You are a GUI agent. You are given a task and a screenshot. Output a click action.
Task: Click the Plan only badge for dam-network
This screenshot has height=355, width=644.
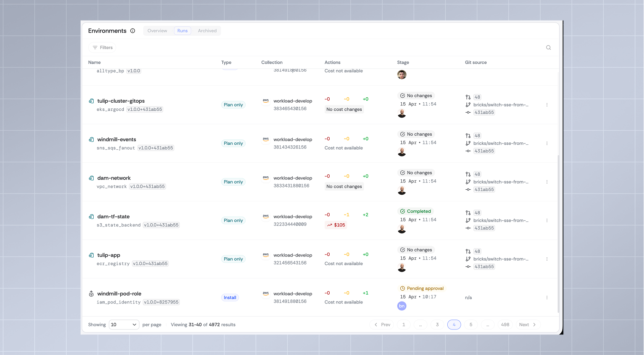[x=233, y=182]
